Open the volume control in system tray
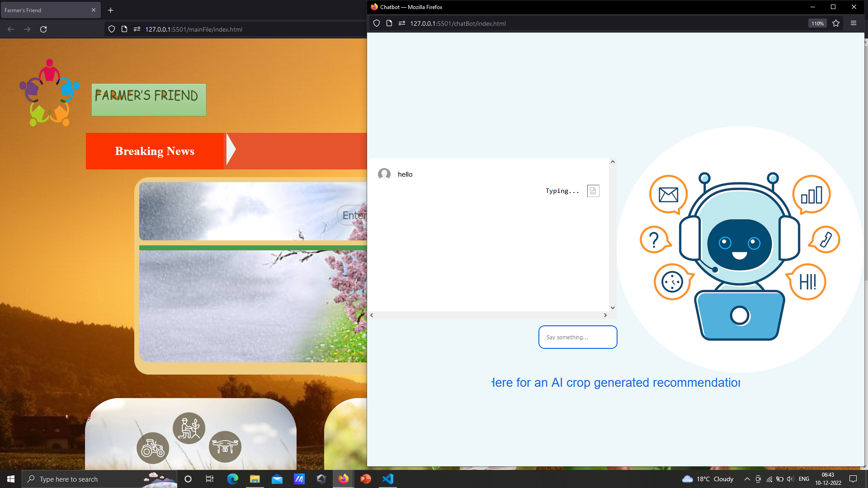This screenshot has width=868, height=488. click(790, 479)
